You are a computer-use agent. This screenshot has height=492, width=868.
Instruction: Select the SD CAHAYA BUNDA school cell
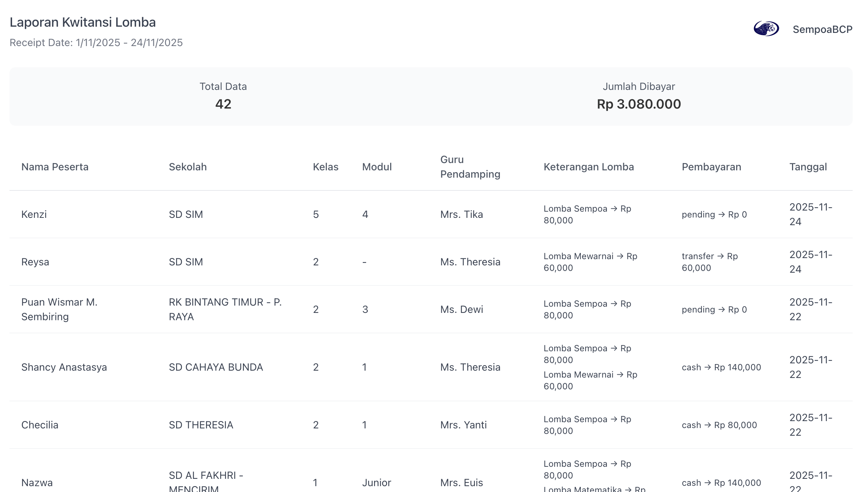(x=216, y=367)
